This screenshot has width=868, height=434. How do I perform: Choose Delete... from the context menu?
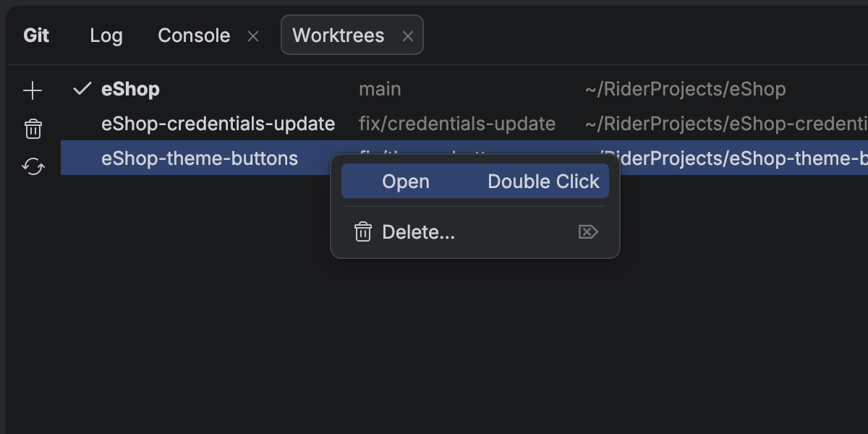(x=418, y=232)
